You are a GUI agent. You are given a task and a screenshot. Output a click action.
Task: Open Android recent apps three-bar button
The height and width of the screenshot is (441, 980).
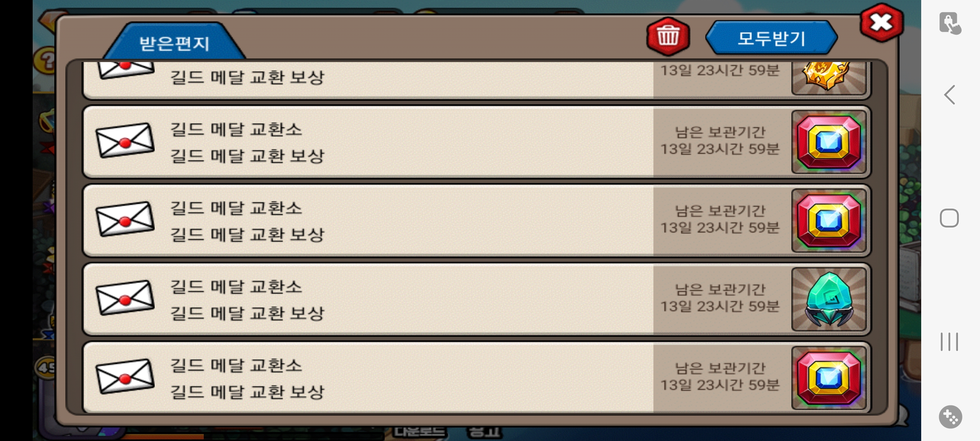pyautogui.click(x=949, y=342)
